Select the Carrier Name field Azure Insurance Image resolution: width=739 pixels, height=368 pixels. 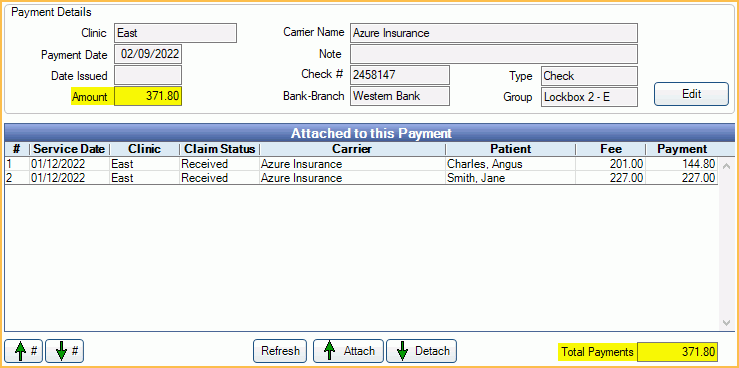(494, 33)
